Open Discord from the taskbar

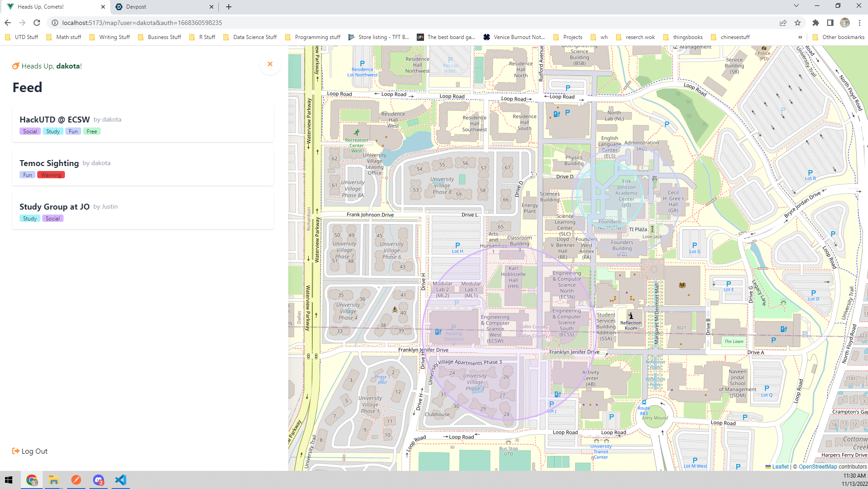(x=99, y=480)
